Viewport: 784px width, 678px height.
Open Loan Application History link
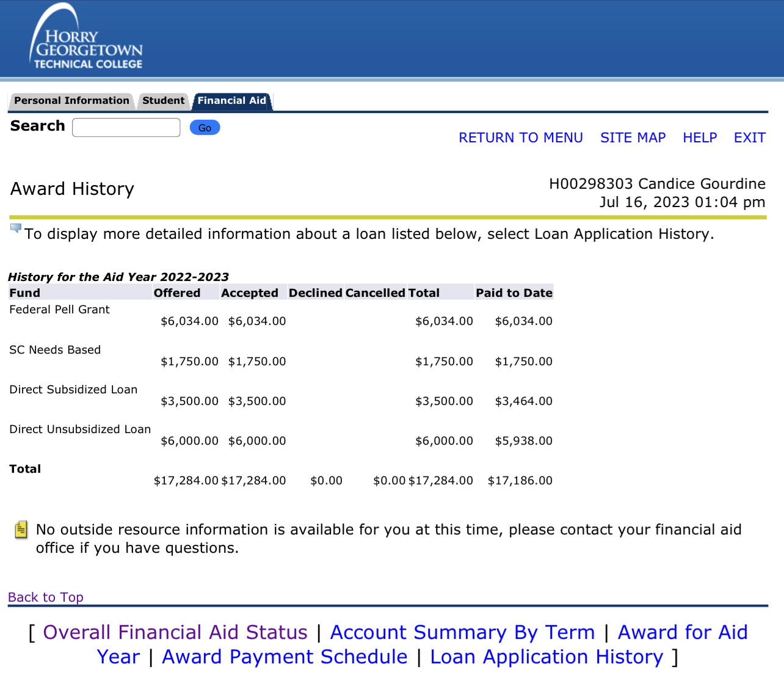pos(546,657)
